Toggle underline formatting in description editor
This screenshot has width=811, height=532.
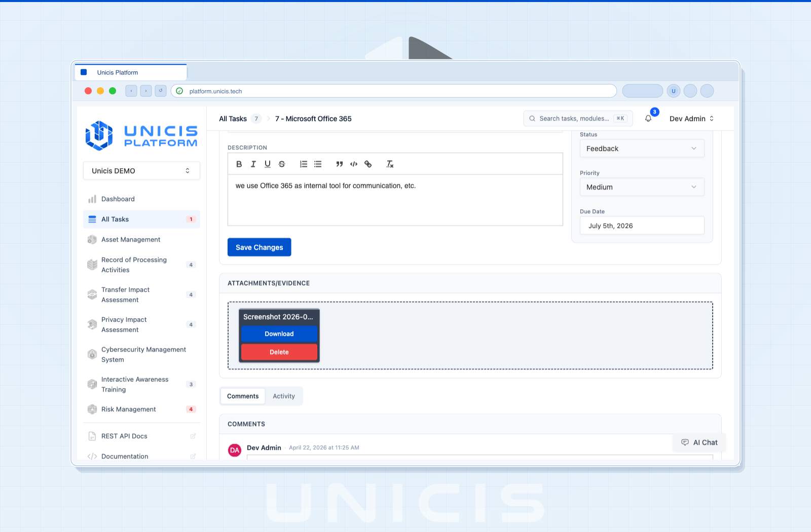point(268,164)
